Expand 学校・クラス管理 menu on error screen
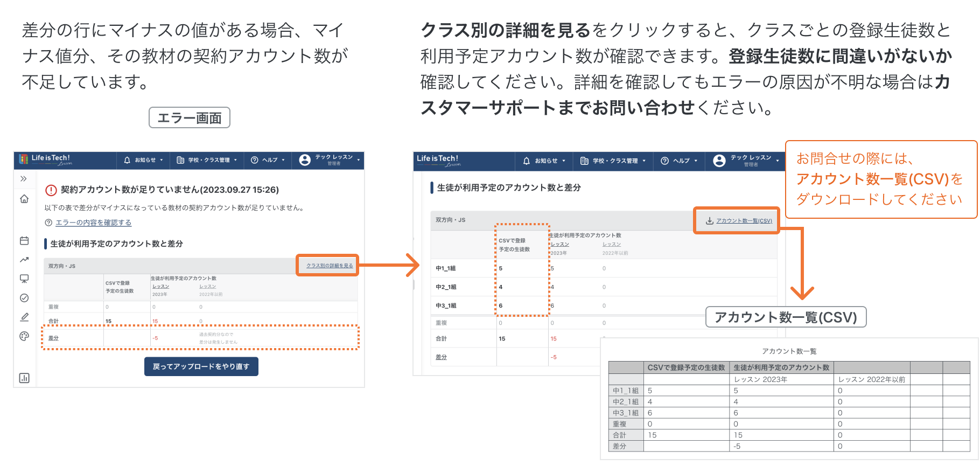The height and width of the screenshot is (472, 980). coord(207,160)
